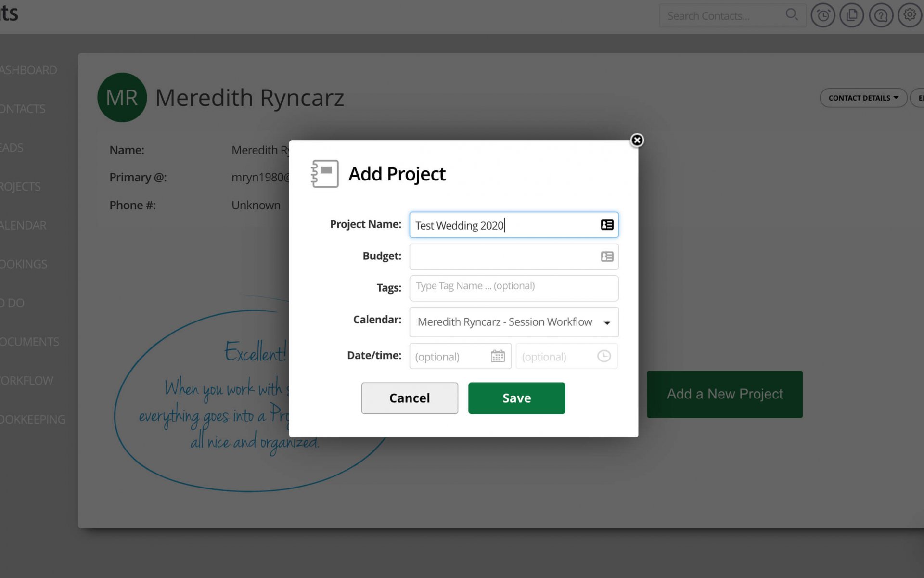Go to Projects in sidebar

pyautogui.click(x=20, y=187)
